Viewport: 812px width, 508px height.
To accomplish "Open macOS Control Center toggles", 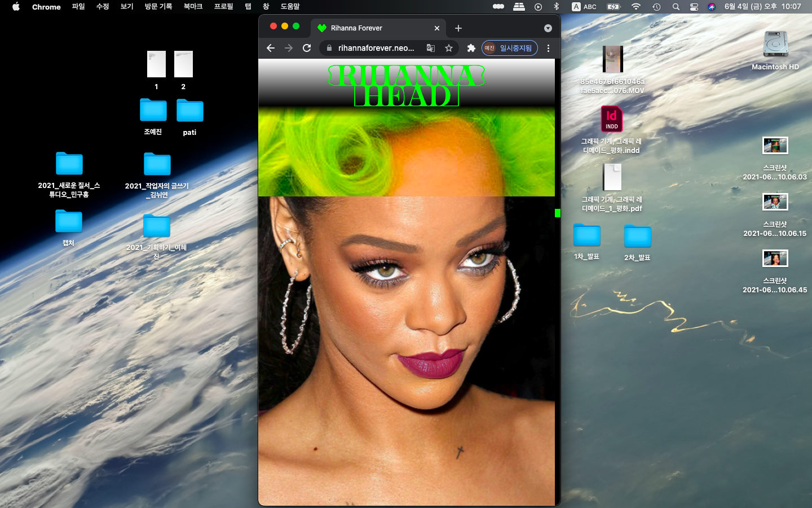I will pyautogui.click(x=694, y=7).
